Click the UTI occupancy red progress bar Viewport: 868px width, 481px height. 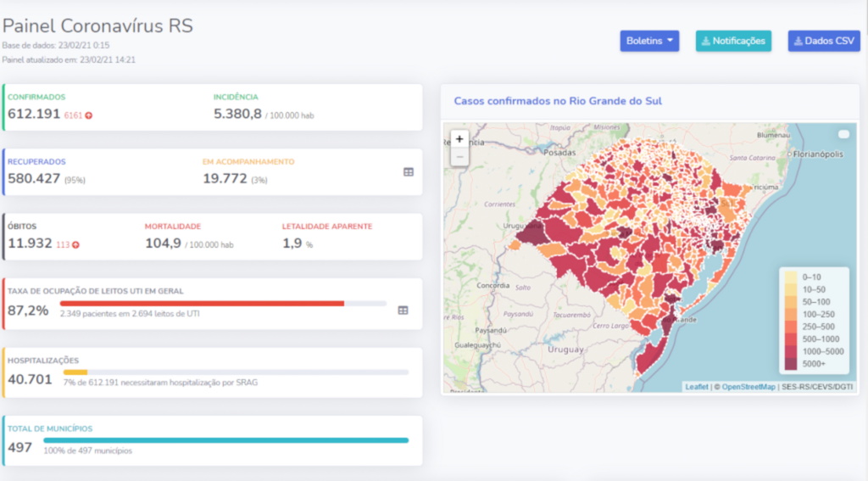(x=202, y=303)
